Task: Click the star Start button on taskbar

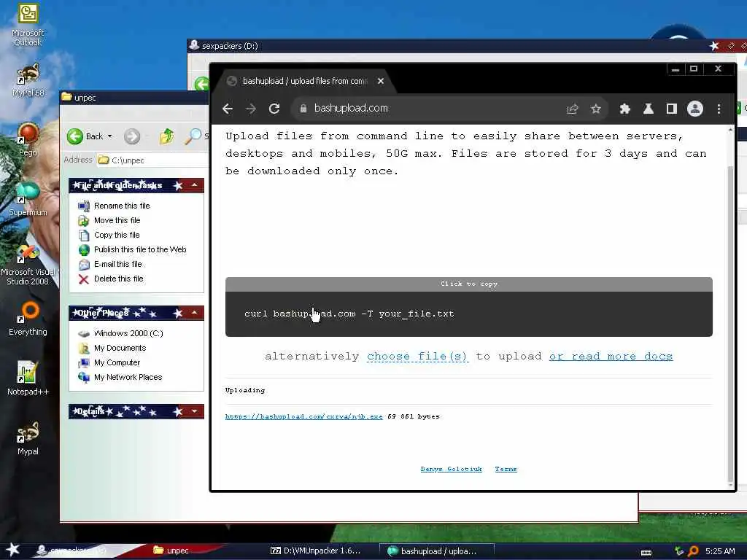Action: pos(12,551)
